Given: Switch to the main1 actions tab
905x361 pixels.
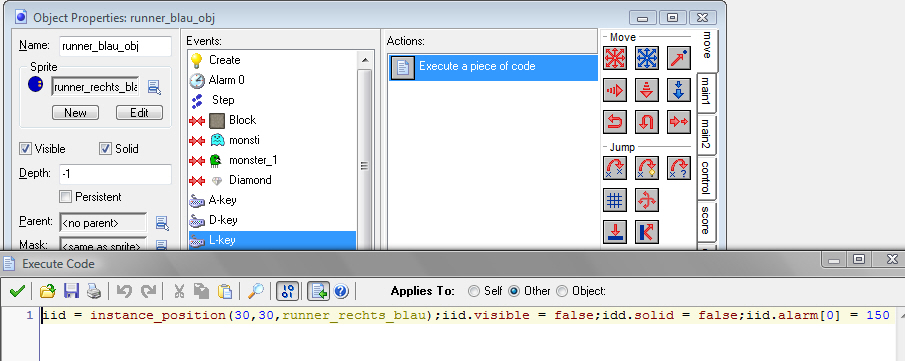Looking at the screenshot, I should pos(706,92).
